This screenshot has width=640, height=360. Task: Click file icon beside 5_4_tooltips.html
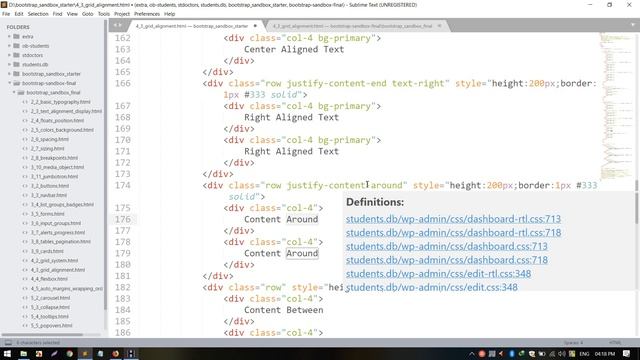pos(25,316)
